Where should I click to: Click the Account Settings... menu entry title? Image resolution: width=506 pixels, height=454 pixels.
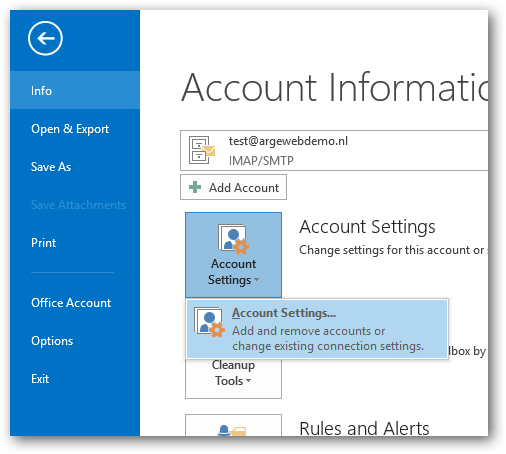(x=284, y=313)
